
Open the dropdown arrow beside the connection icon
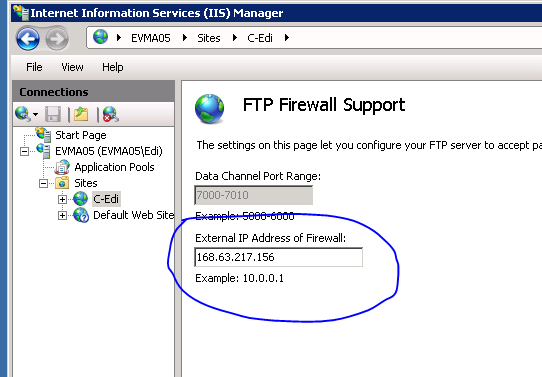(35, 114)
